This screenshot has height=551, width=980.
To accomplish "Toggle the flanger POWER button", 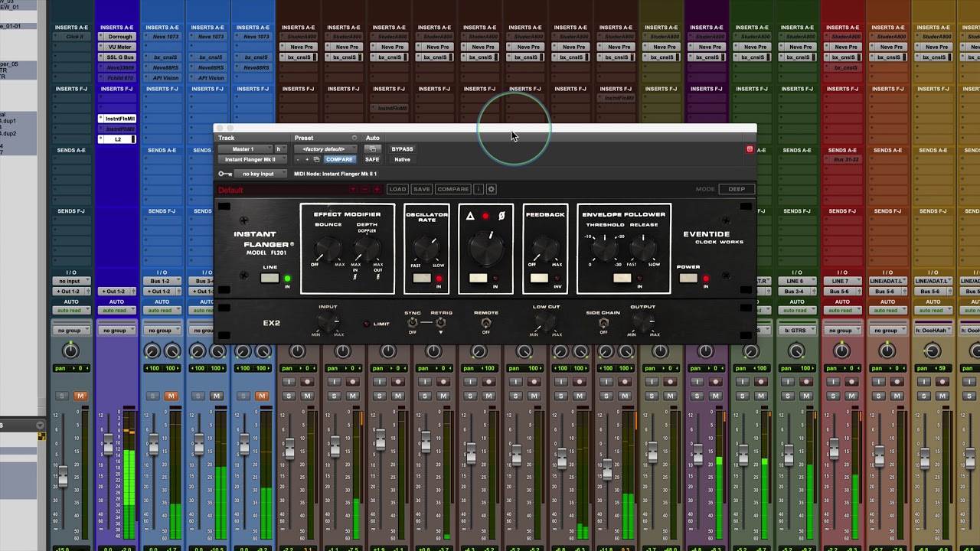I will point(688,278).
